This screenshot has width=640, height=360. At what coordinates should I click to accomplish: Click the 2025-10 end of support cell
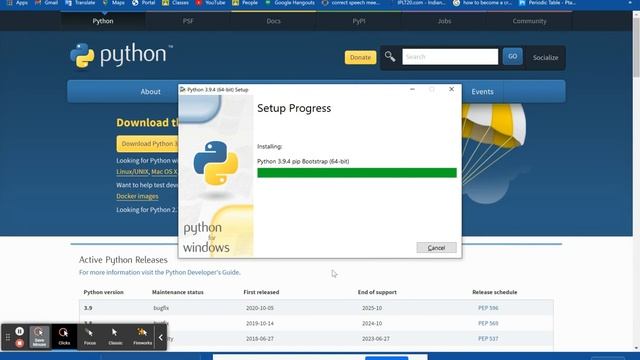point(372,308)
